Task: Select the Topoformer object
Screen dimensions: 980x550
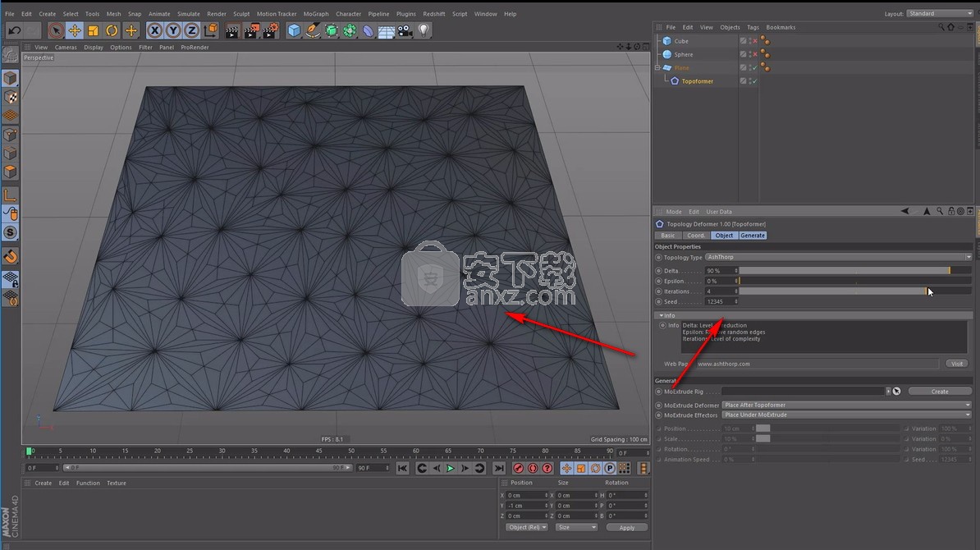Action: pos(697,81)
